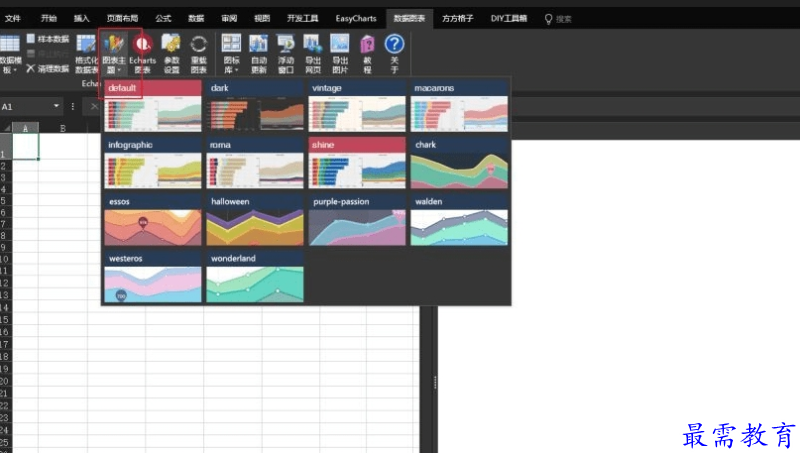Screen dimensions: 804x467
Task: Switch to the 开始 home tab
Action: (x=49, y=18)
